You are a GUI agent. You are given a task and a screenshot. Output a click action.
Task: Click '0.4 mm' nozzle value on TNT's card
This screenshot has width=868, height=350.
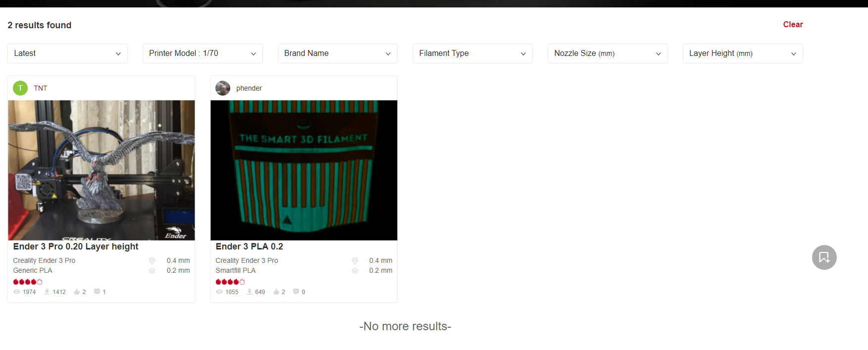click(x=178, y=260)
